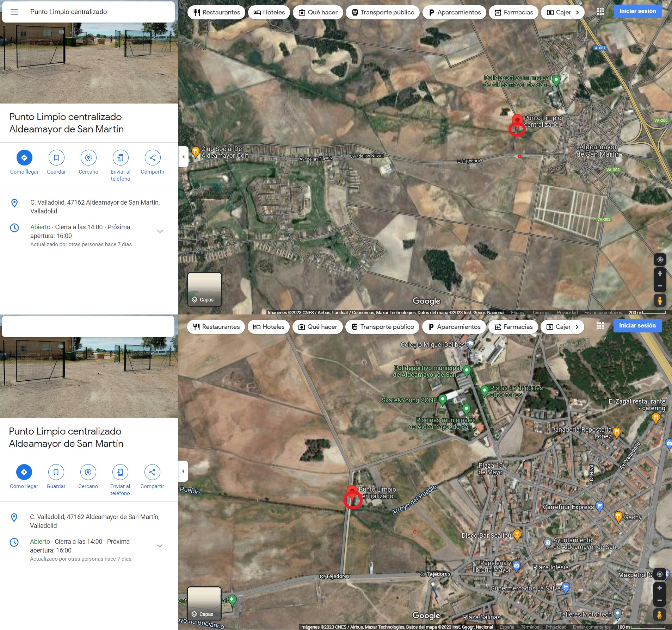
Task: Open the Disco Bar Scalibu bar pin
Action: pyautogui.click(x=517, y=535)
